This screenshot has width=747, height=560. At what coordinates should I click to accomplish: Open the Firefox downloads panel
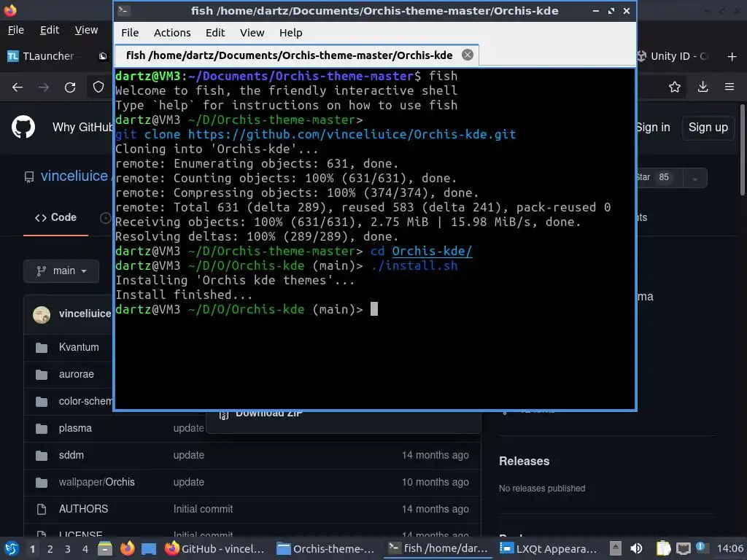coord(703,87)
